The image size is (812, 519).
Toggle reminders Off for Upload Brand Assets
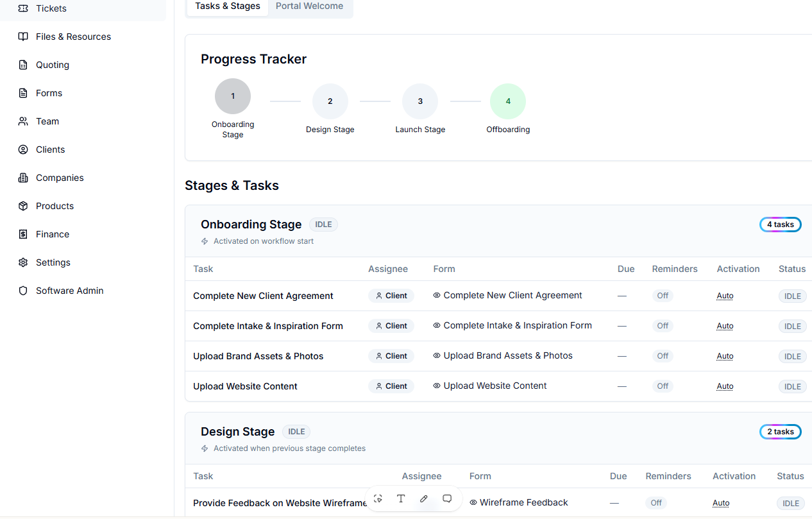pyautogui.click(x=663, y=356)
